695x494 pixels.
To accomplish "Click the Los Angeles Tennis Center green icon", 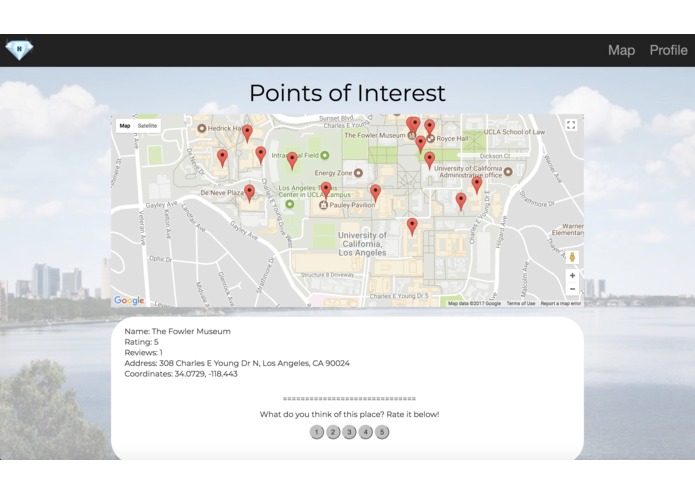I will pyautogui.click(x=289, y=204).
